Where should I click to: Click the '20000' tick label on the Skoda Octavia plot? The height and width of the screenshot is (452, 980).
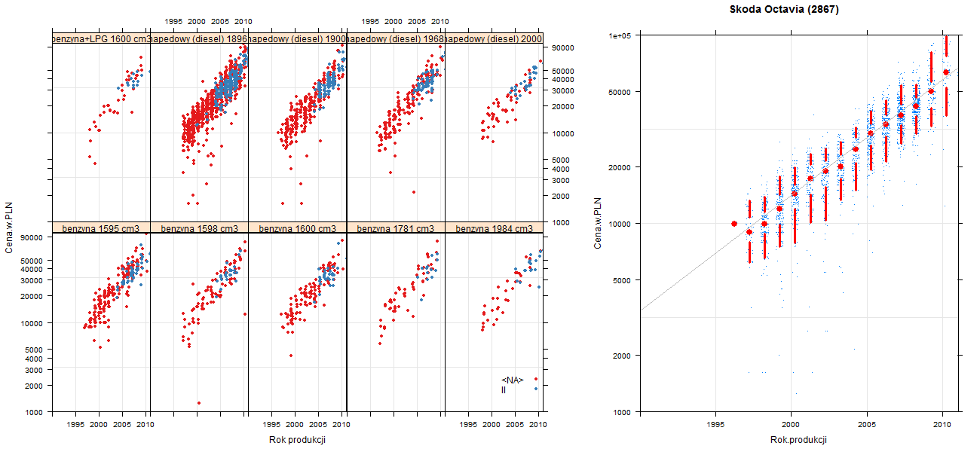click(620, 166)
